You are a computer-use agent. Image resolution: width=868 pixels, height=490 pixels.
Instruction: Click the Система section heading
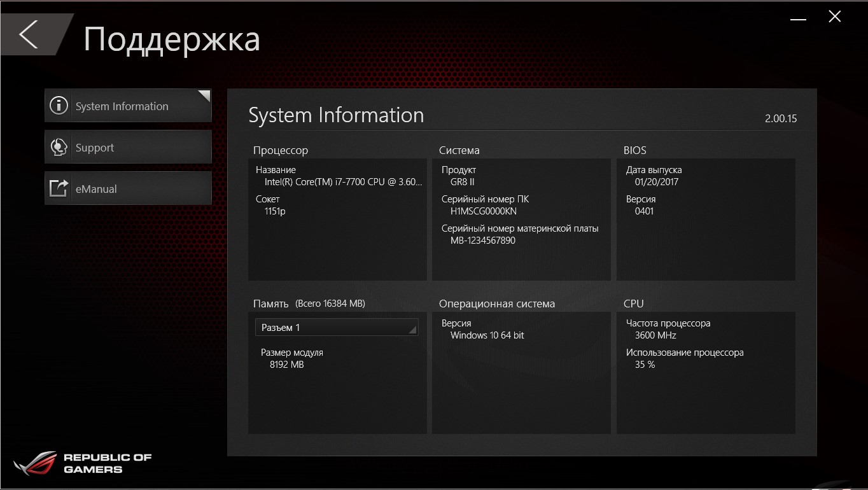(x=459, y=151)
